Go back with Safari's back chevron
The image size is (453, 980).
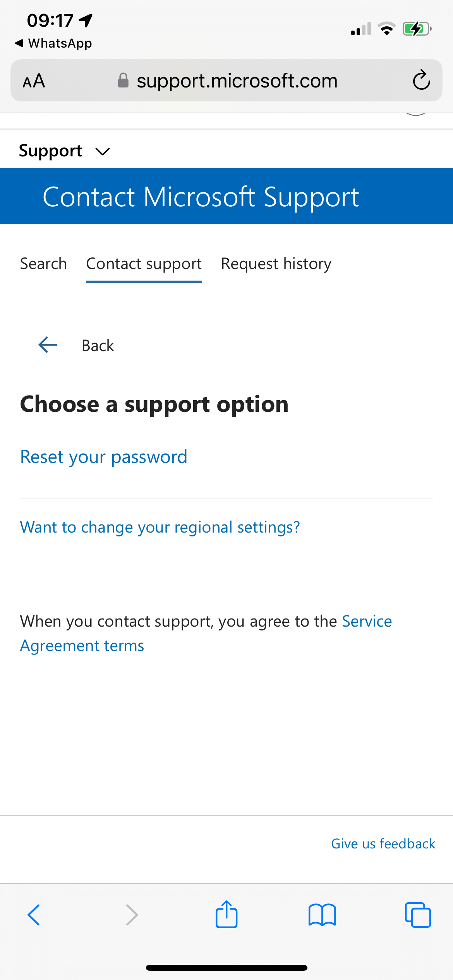point(34,915)
